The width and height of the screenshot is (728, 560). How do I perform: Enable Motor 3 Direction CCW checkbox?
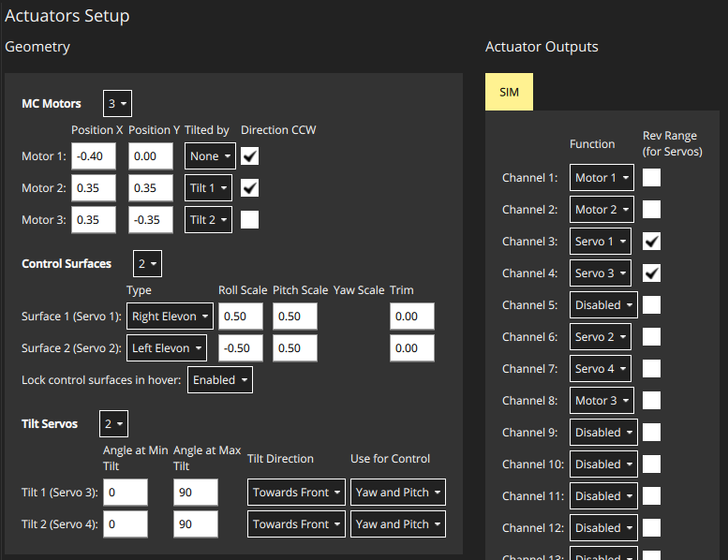(x=250, y=219)
